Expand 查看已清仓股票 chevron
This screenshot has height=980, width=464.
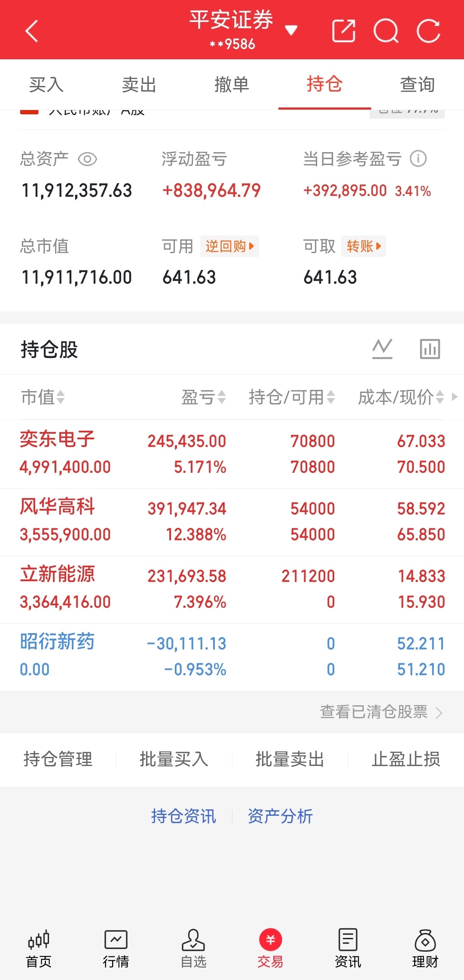coord(439,713)
